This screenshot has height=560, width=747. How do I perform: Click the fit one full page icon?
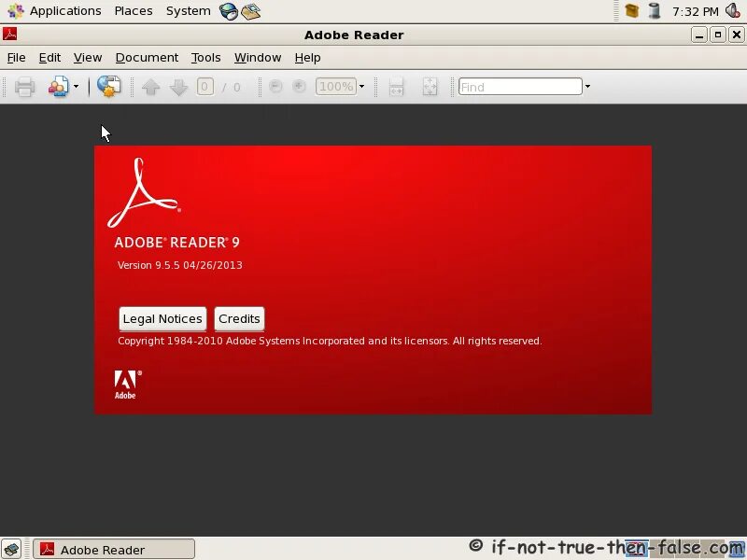[430, 87]
